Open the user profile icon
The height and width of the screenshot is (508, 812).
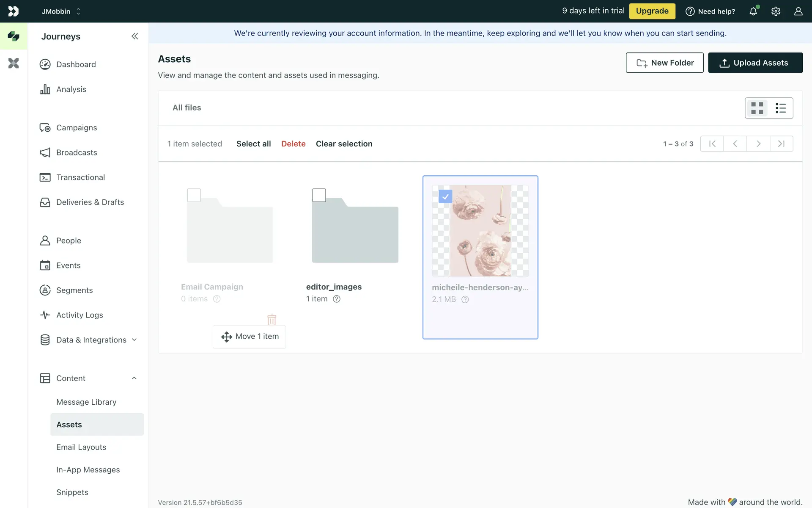798,11
